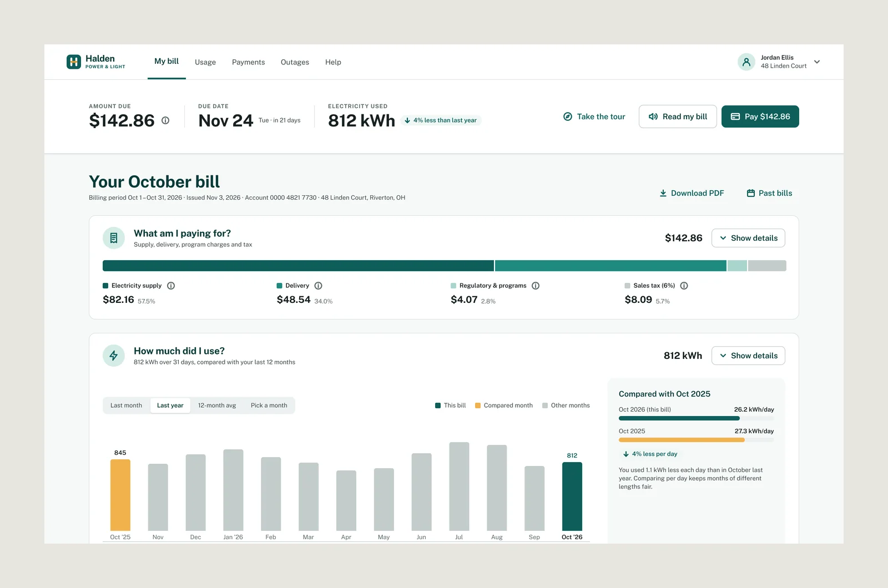
Task: Click the Jan '26 usage bar
Action: (233, 490)
